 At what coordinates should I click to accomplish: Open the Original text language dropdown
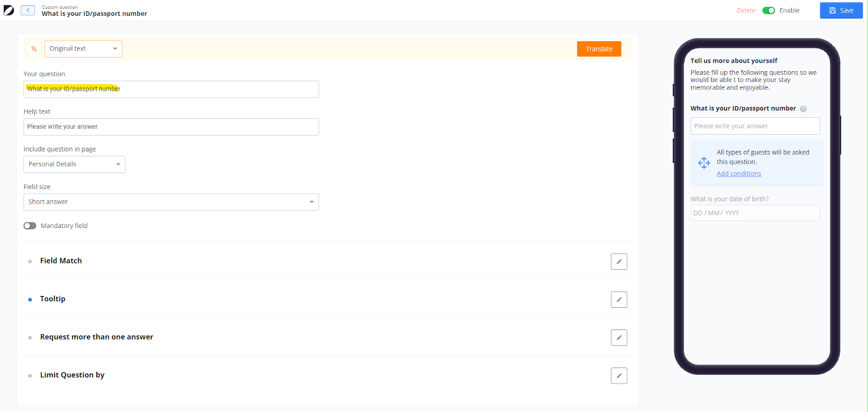84,49
